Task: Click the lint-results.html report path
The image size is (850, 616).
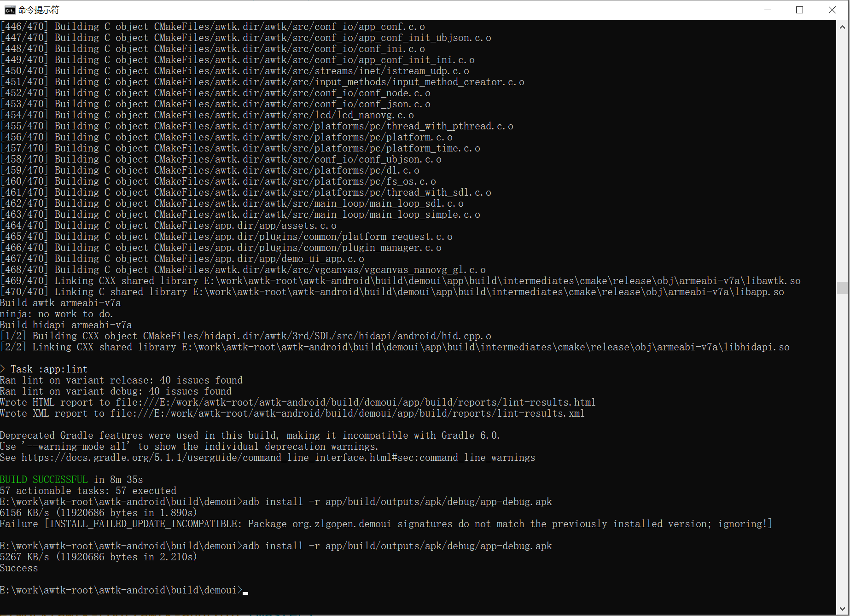Action: tap(357, 402)
